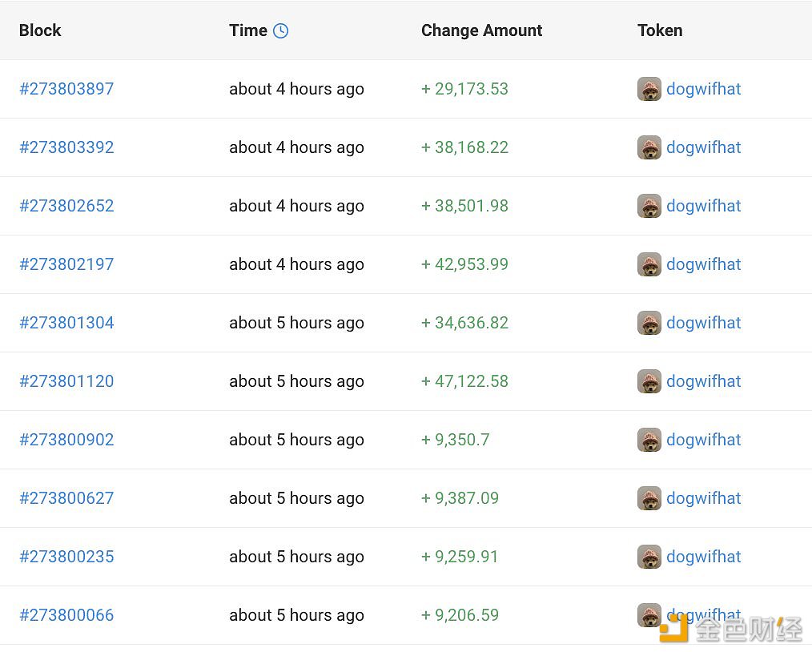Open dogwifhat token link in row #273802652
Image resolution: width=812 pixels, height=652 pixels.
[x=703, y=206]
